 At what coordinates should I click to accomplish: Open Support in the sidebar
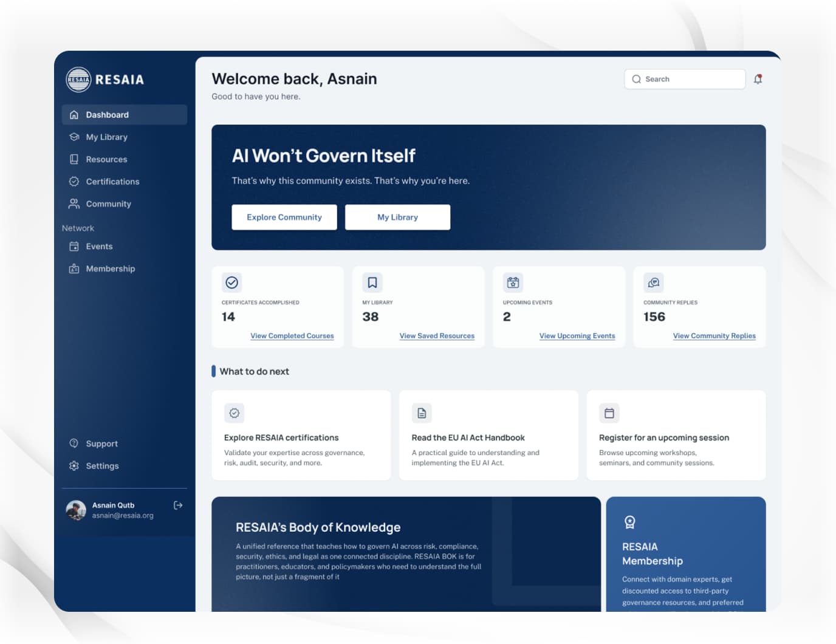125,444
